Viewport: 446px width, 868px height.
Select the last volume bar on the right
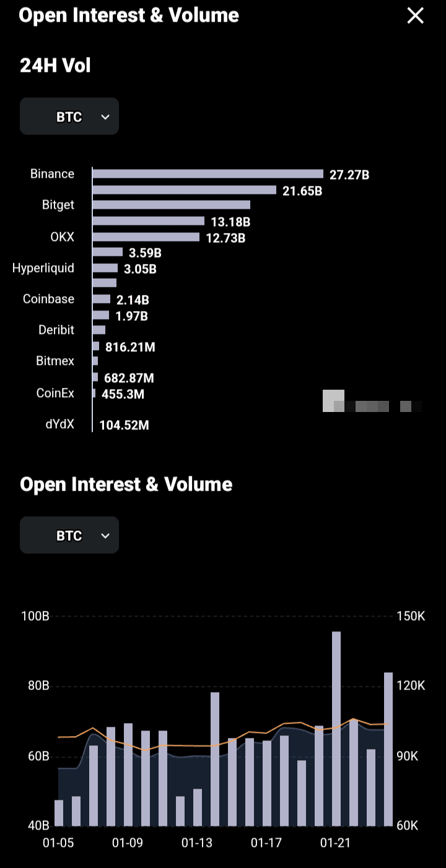tap(388, 748)
